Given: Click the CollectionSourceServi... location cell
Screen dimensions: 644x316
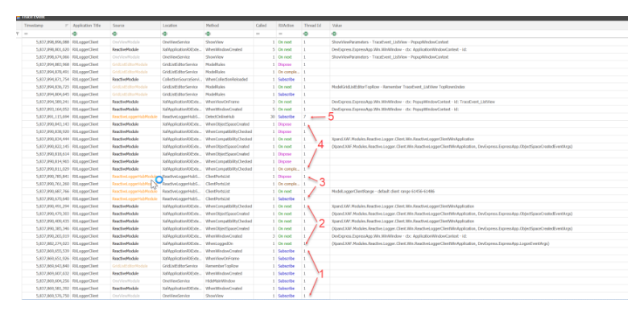Looking at the screenshot, I should pos(182,79).
